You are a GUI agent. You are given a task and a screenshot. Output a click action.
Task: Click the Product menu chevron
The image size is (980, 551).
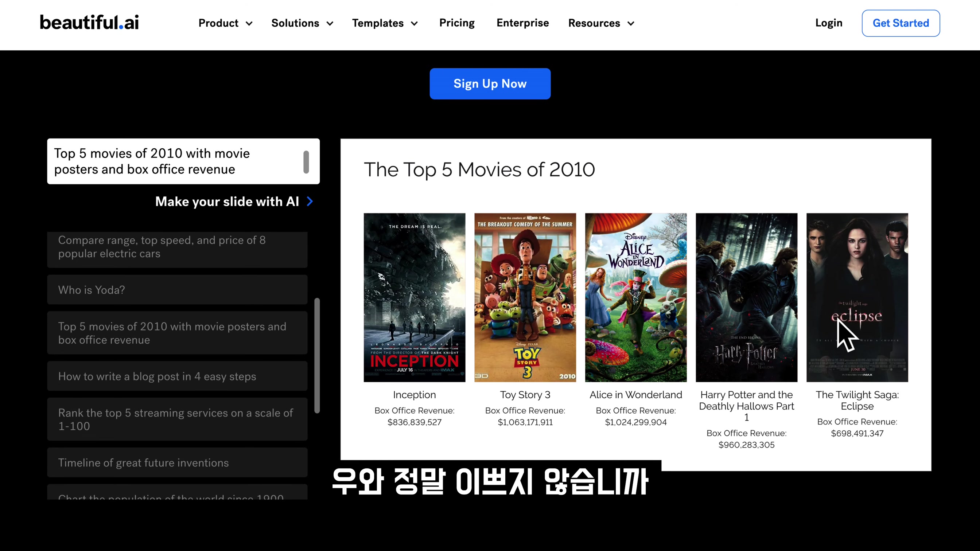coord(249,24)
